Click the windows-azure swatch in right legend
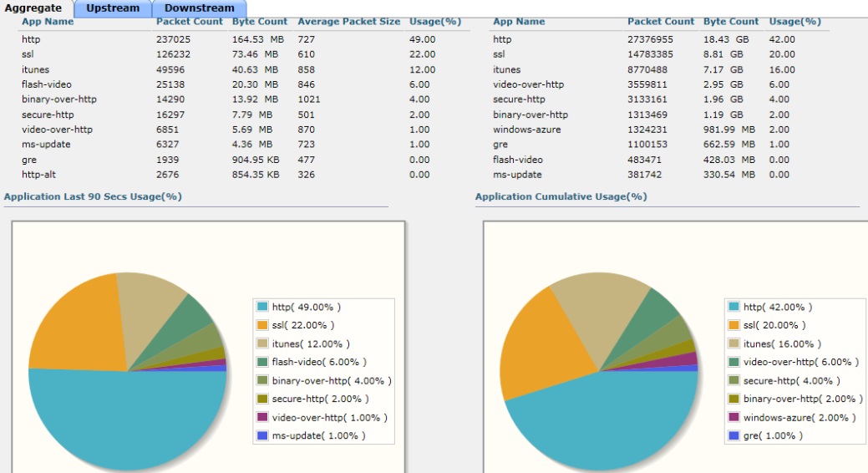Image resolution: width=868 pixels, height=473 pixels. 734,417
